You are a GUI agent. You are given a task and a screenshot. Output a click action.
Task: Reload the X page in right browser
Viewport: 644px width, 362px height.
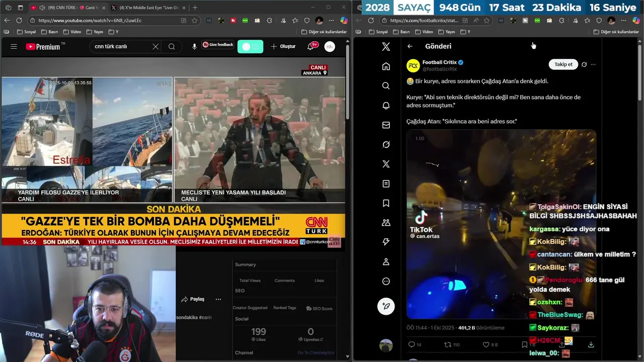(x=371, y=20)
